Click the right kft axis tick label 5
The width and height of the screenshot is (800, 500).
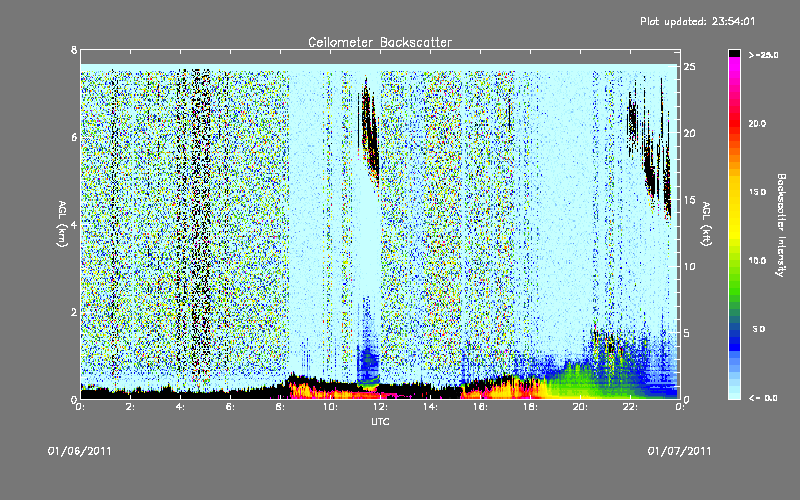point(687,333)
